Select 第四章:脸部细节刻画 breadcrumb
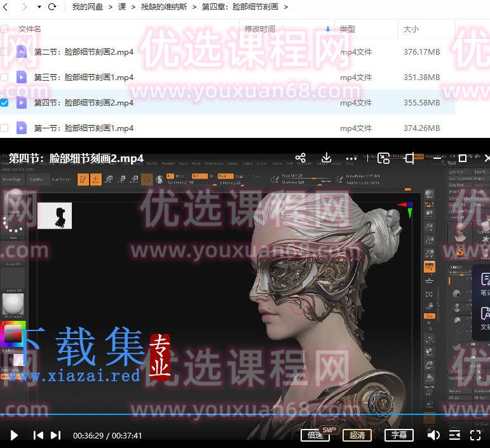 click(240, 7)
